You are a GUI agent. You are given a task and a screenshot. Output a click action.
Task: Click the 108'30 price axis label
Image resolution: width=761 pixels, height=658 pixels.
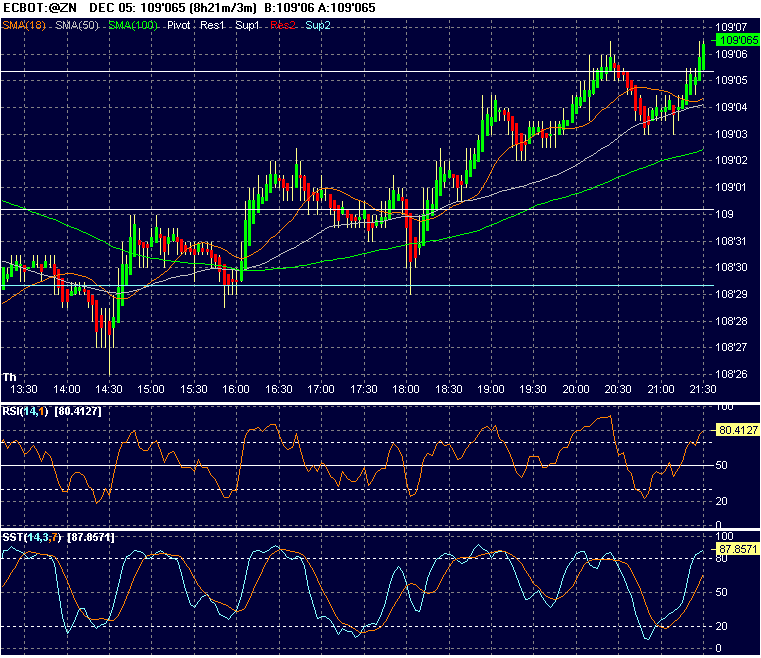pos(731,267)
